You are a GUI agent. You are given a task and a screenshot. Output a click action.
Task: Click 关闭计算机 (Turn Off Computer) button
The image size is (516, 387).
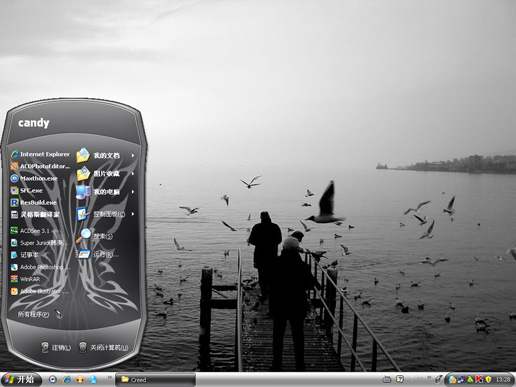coord(103,348)
